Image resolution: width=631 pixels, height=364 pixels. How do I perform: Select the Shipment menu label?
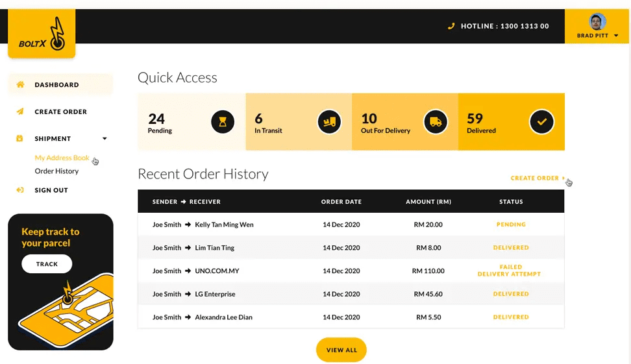tap(53, 138)
